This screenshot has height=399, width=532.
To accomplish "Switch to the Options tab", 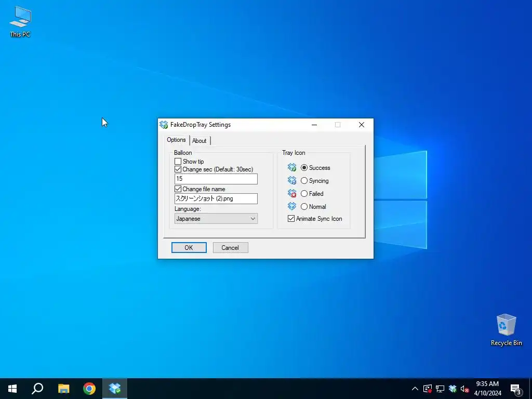I will [177, 140].
